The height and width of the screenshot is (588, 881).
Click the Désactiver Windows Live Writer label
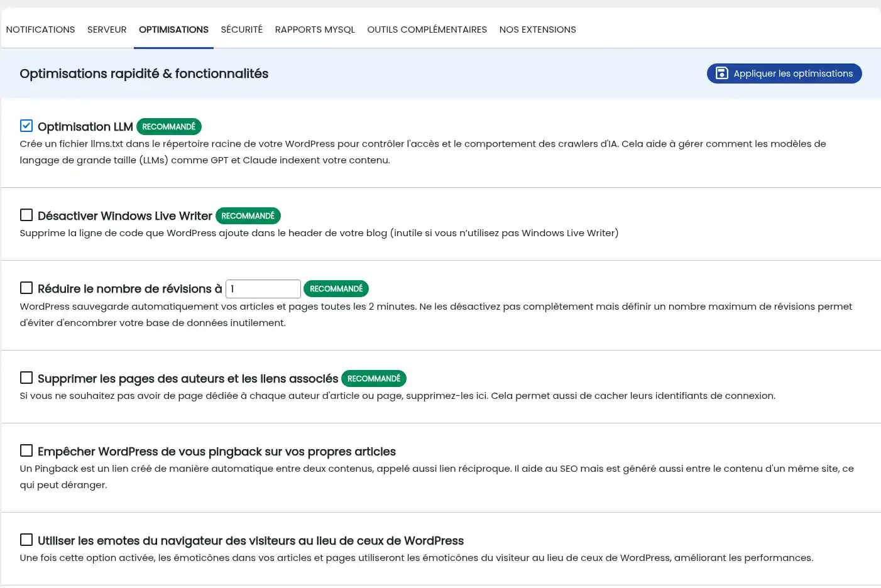pos(125,216)
